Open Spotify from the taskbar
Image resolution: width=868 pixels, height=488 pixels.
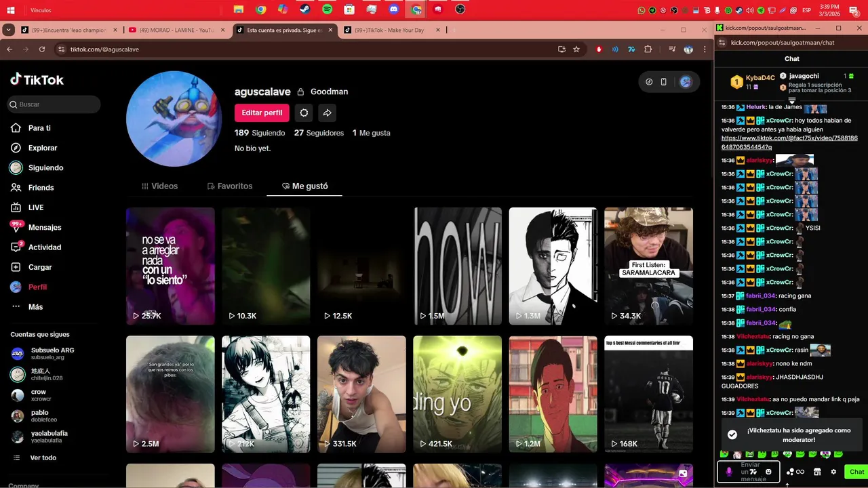coord(327,9)
